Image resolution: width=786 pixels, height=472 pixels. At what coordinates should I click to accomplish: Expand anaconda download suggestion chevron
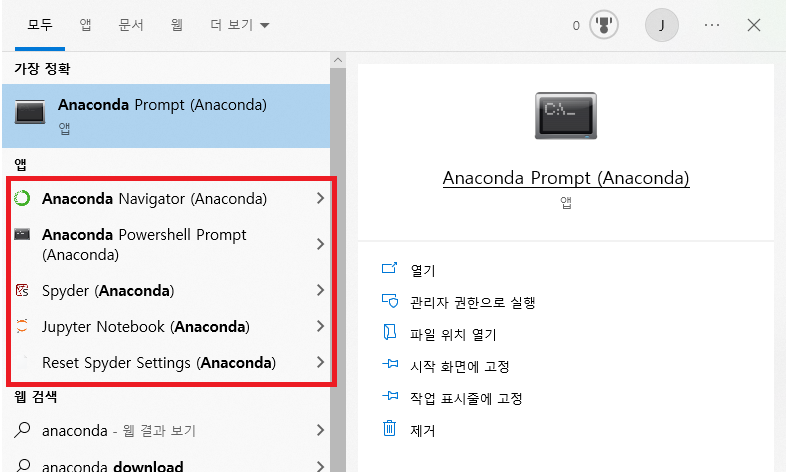[x=320, y=466]
